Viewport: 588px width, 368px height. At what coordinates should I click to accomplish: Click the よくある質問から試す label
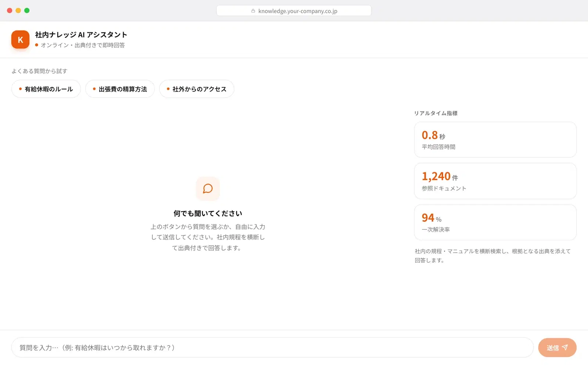39,71
